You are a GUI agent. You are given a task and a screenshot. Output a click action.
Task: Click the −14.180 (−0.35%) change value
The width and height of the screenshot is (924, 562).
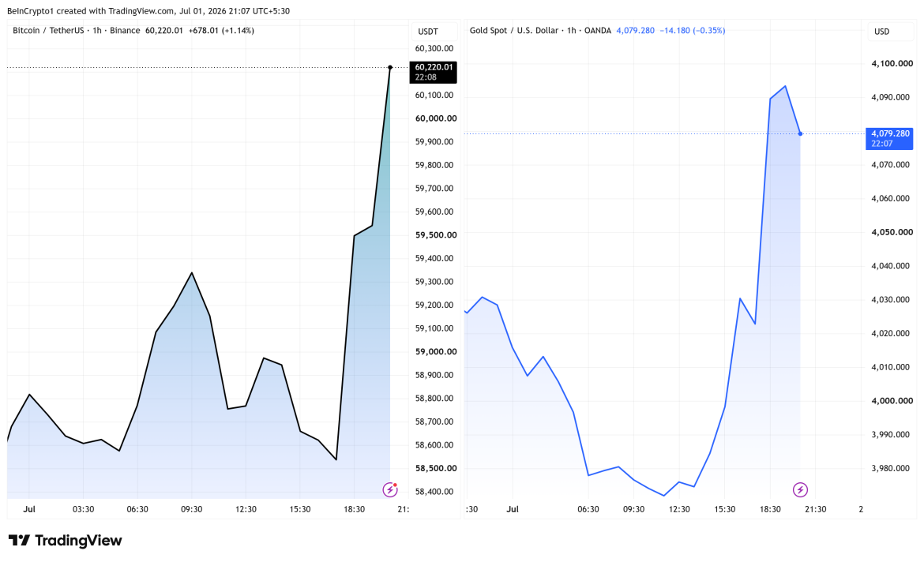693,30
